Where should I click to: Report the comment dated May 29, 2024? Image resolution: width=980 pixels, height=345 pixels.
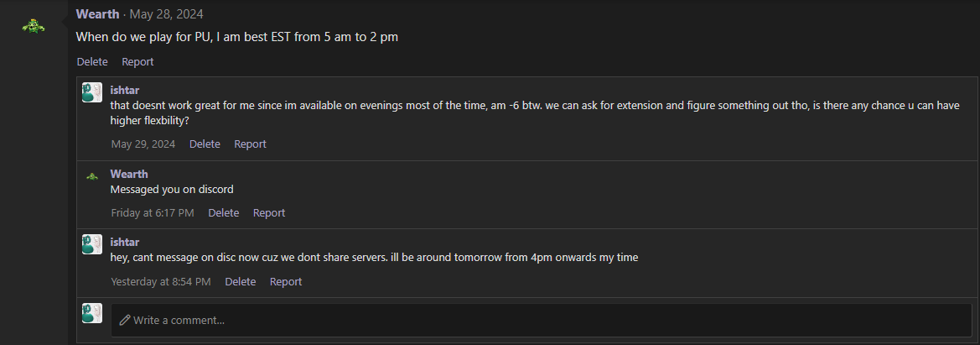250,144
